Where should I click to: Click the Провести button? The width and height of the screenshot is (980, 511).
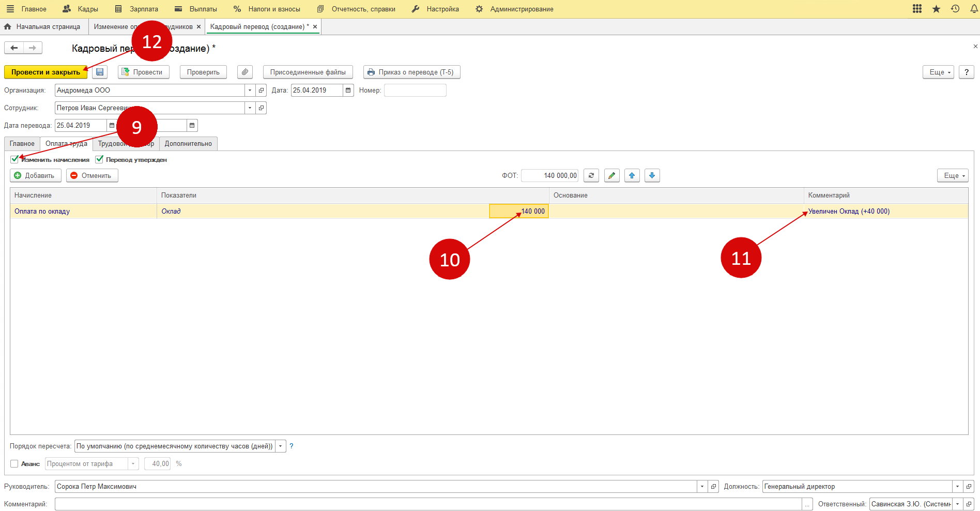click(x=144, y=72)
